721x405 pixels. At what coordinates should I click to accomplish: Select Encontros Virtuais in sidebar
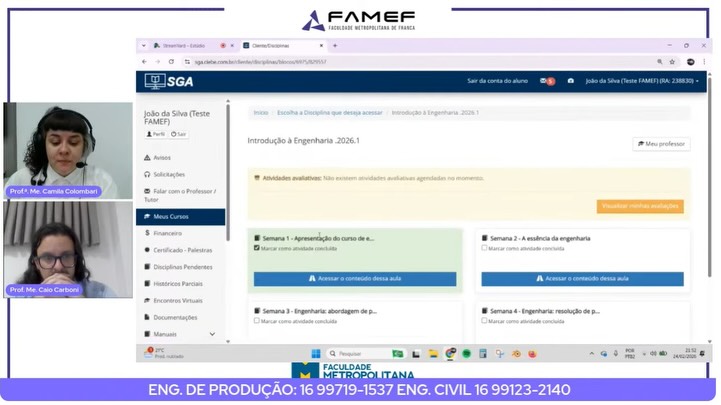(x=177, y=300)
